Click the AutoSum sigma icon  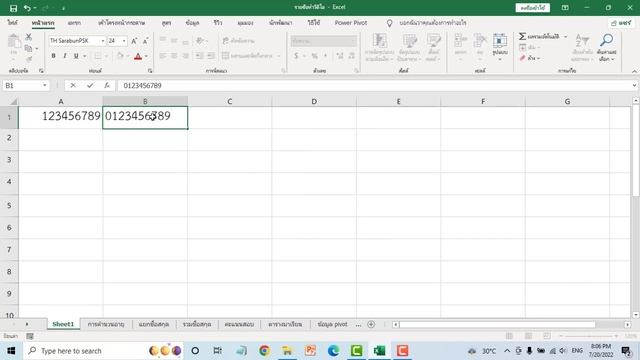(522, 36)
